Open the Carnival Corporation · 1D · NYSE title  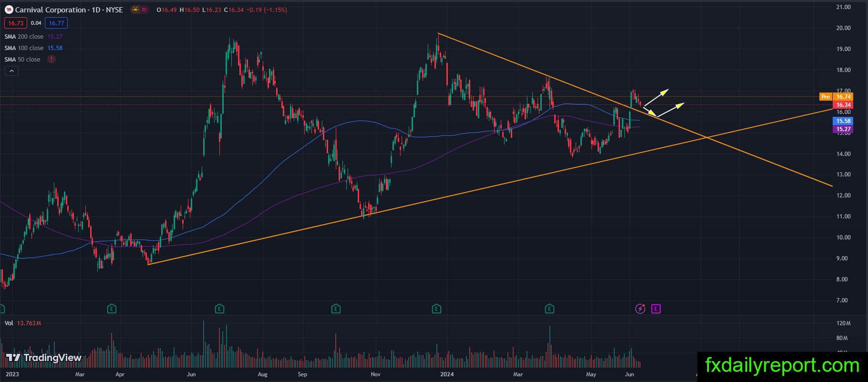[69, 10]
